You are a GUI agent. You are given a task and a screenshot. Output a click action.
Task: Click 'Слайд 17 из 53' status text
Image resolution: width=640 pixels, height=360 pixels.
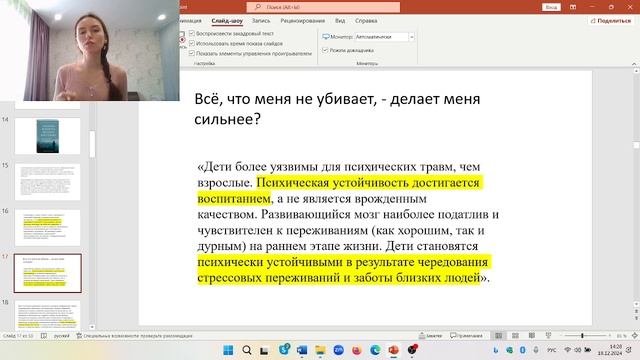coord(18,336)
